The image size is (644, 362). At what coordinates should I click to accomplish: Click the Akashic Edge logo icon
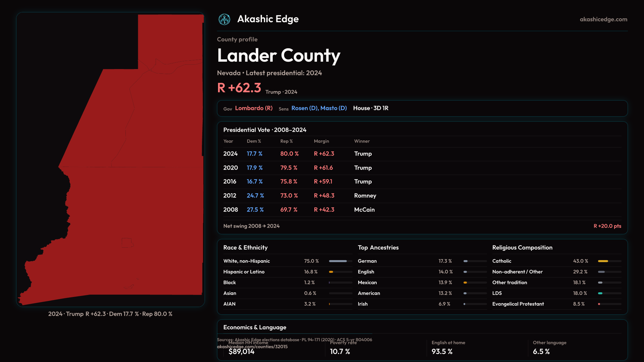tap(224, 19)
